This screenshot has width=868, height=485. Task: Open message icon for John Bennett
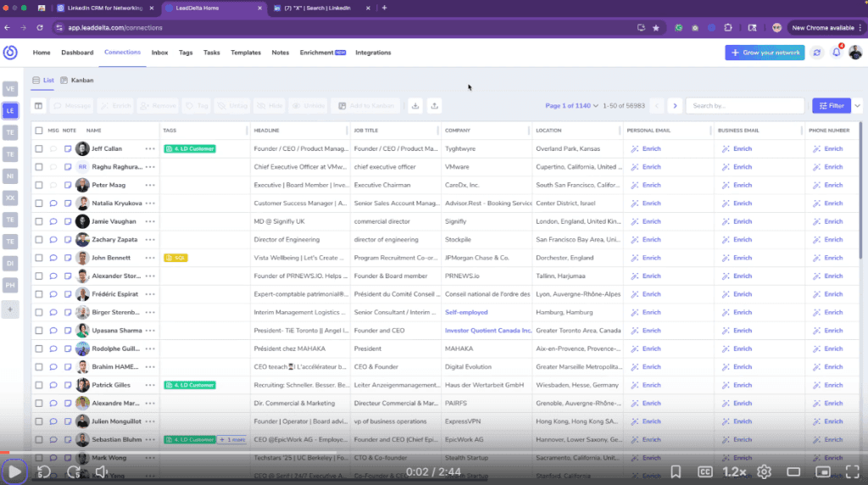pos(53,258)
